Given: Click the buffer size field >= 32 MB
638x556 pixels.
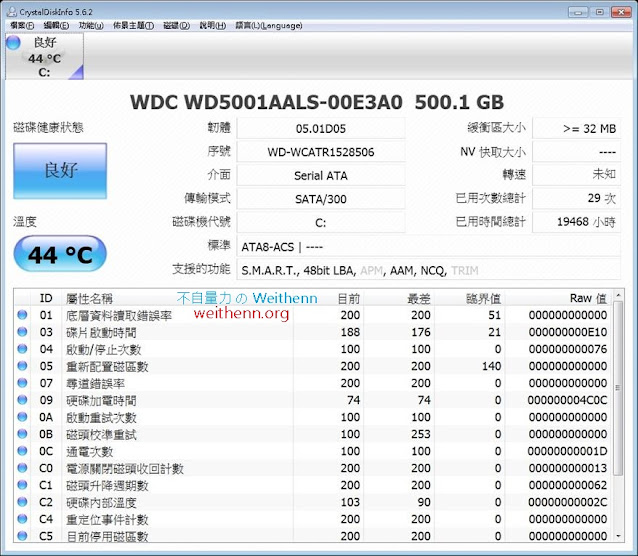Looking at the screenshot, I should coord(577,129).
